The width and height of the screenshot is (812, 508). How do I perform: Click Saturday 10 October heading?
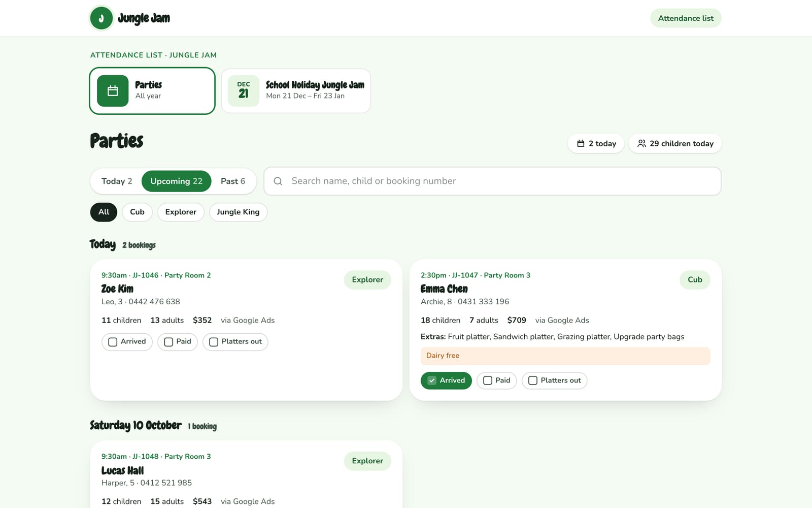(136, 426)
